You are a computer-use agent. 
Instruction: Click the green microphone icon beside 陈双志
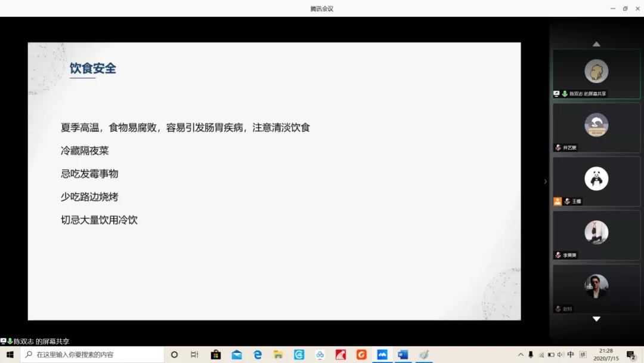coord(565,94)
